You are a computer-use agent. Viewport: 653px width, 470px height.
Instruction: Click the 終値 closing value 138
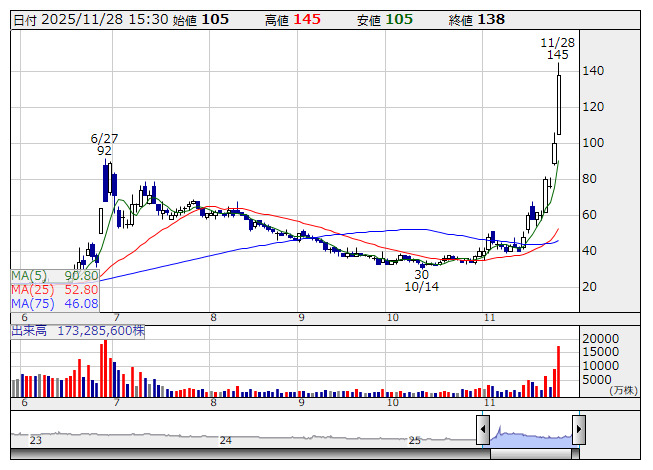click(x=491, y=19)
